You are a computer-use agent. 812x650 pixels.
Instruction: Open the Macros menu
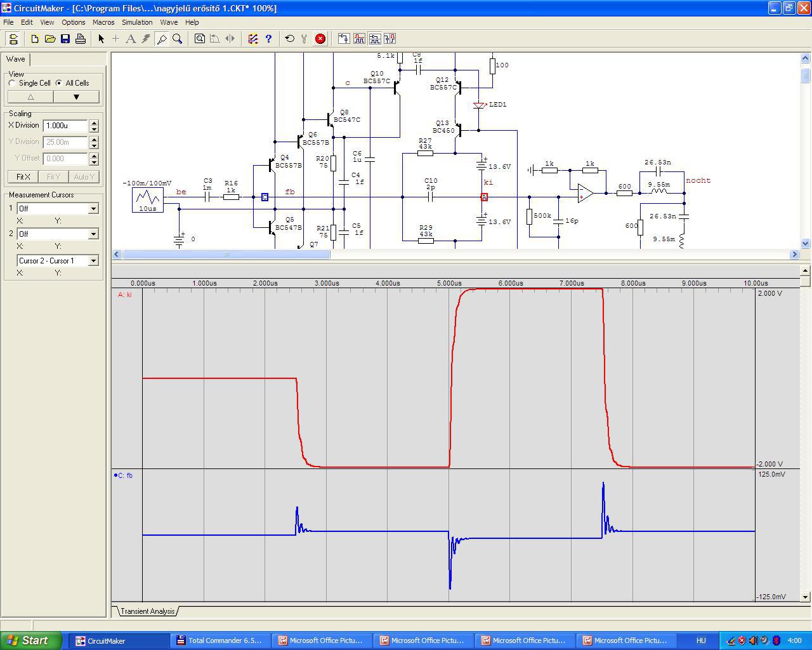coord(103,22)
